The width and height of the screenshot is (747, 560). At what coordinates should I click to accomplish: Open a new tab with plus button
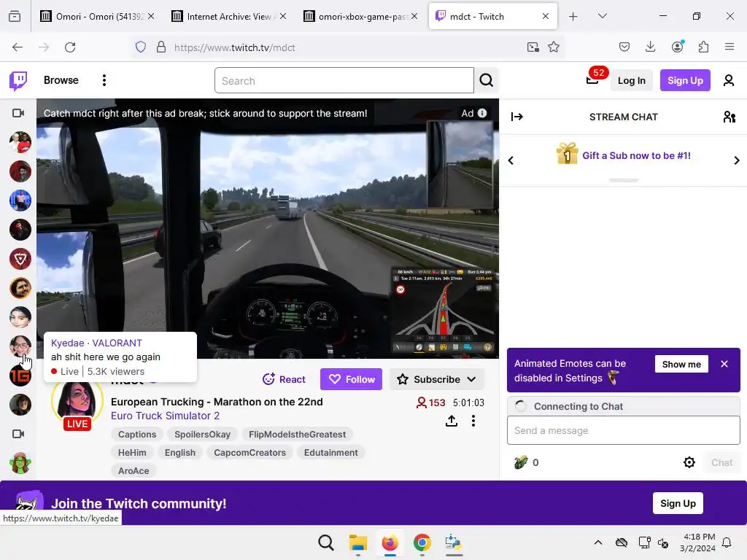pos(573,16)
